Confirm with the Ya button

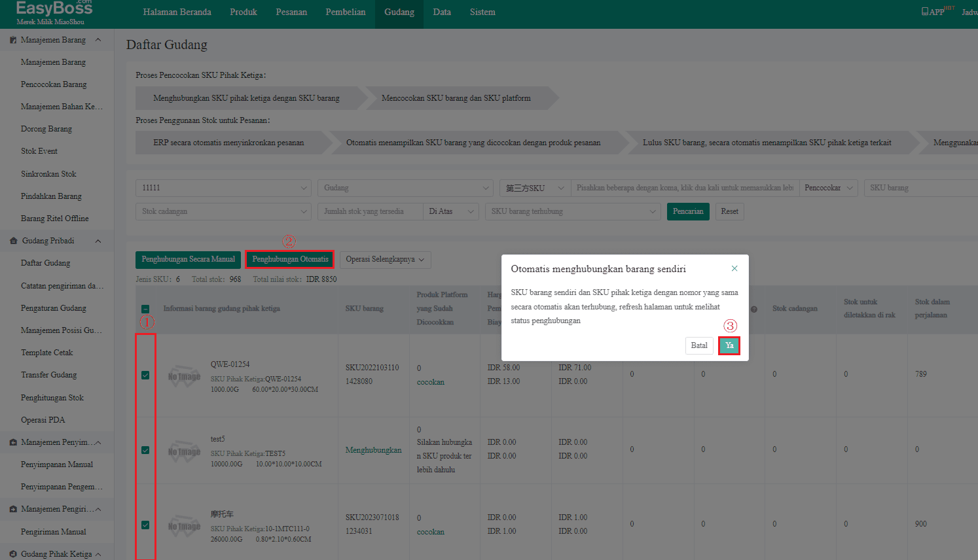[729, 345]
